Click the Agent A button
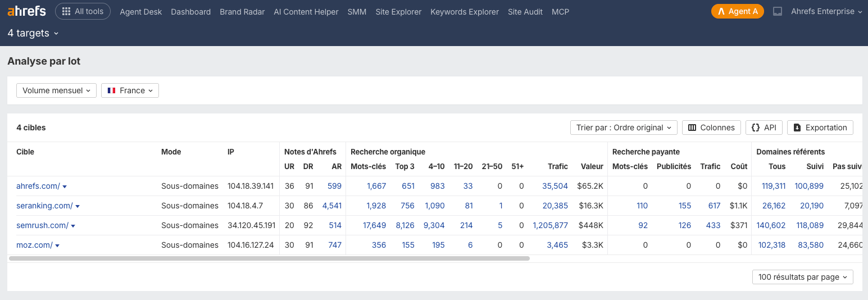Image resolution: width=868 pixels, height=300 pixels. pyautogui.click(x=737, y=11)
